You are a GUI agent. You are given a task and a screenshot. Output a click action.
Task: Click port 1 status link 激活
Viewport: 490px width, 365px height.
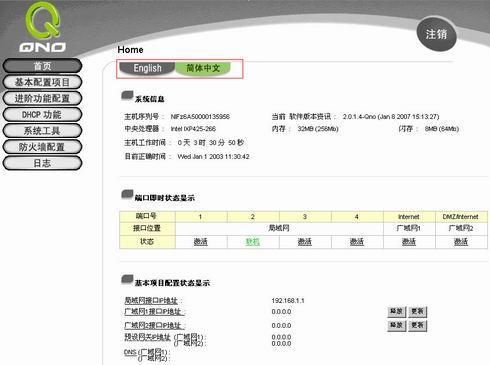coord(201,242)
